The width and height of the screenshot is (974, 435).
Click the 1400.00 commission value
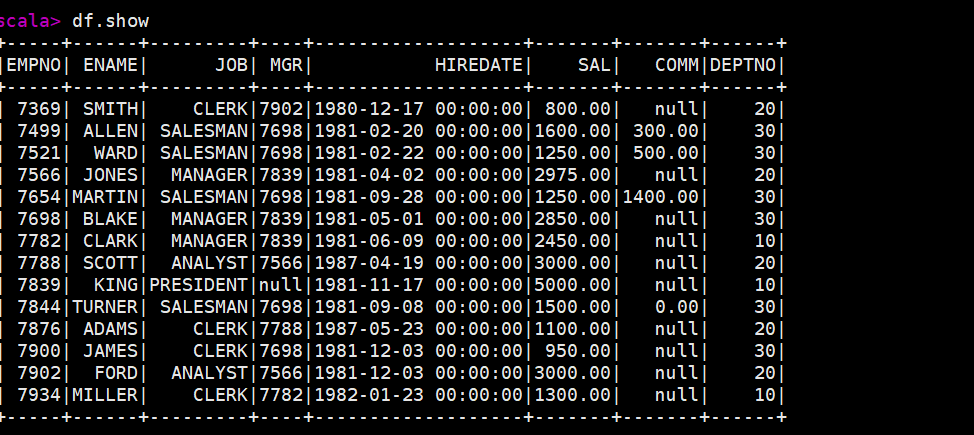660,197
